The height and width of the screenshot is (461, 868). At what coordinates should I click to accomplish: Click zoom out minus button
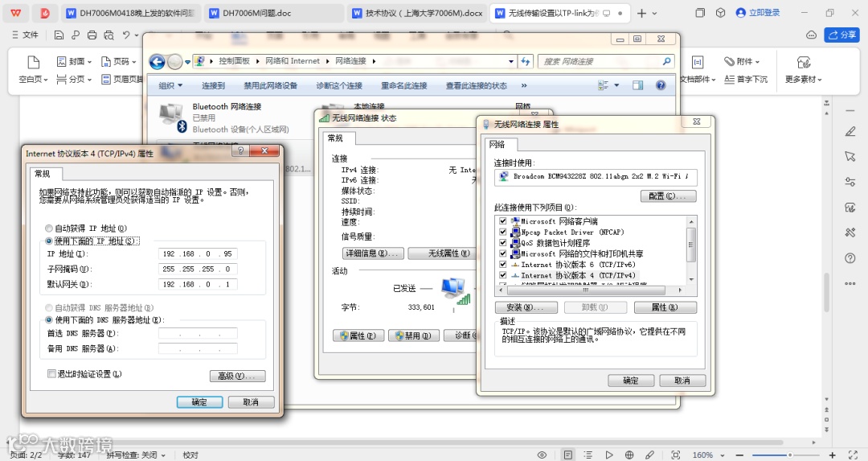tap(739, 455)
